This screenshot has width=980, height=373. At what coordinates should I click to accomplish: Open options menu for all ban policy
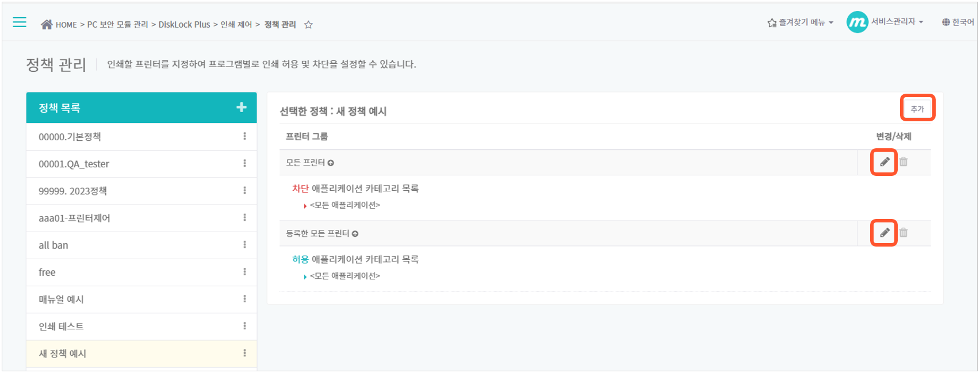click(244, 245)
